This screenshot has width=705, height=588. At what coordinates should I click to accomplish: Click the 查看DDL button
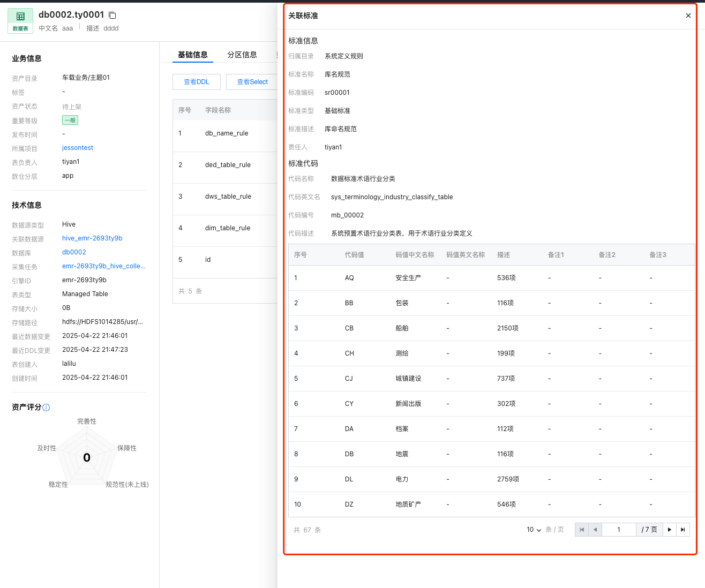[x=197, y=82]
